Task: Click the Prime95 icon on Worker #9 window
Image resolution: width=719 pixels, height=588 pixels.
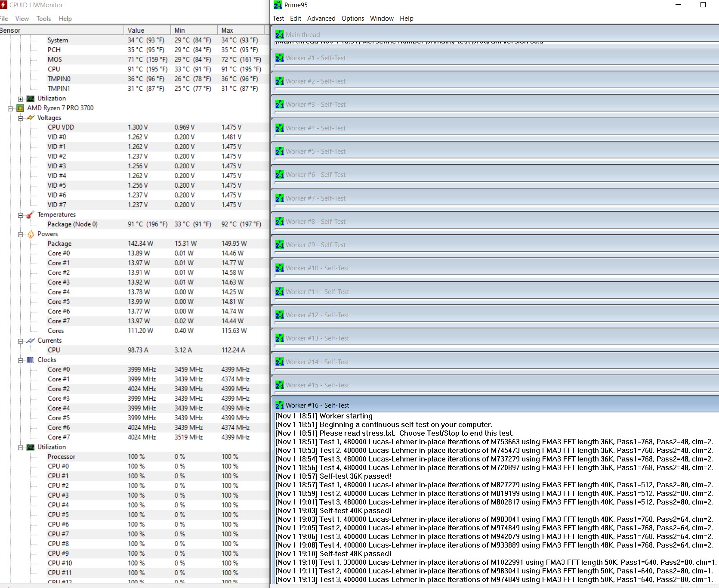Action: click(280, 244)
